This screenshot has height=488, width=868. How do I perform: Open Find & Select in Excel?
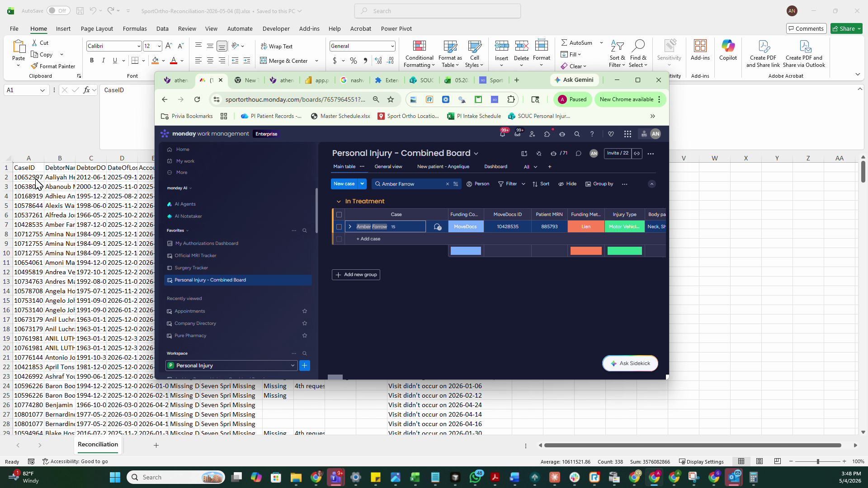click(638, 54)
